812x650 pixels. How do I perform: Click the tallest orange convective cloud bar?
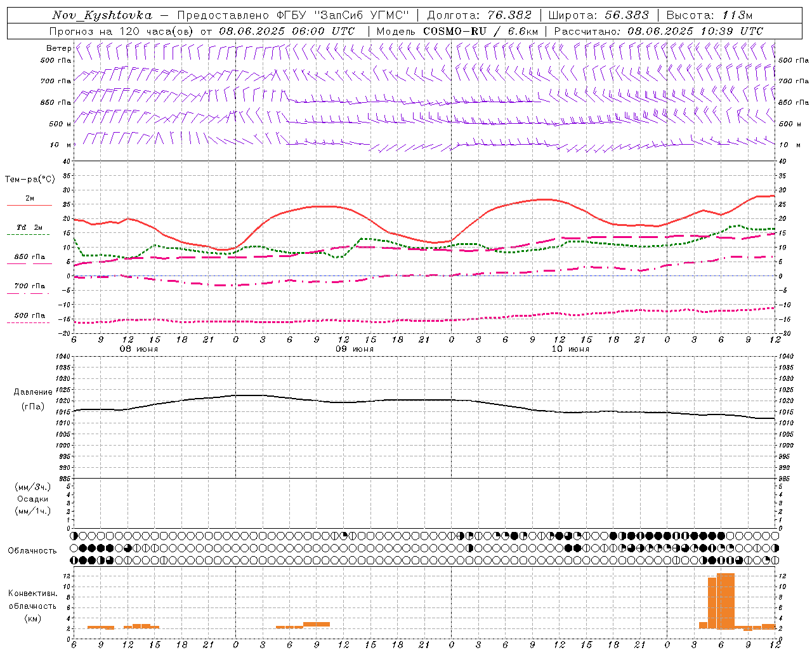(726, 601)
